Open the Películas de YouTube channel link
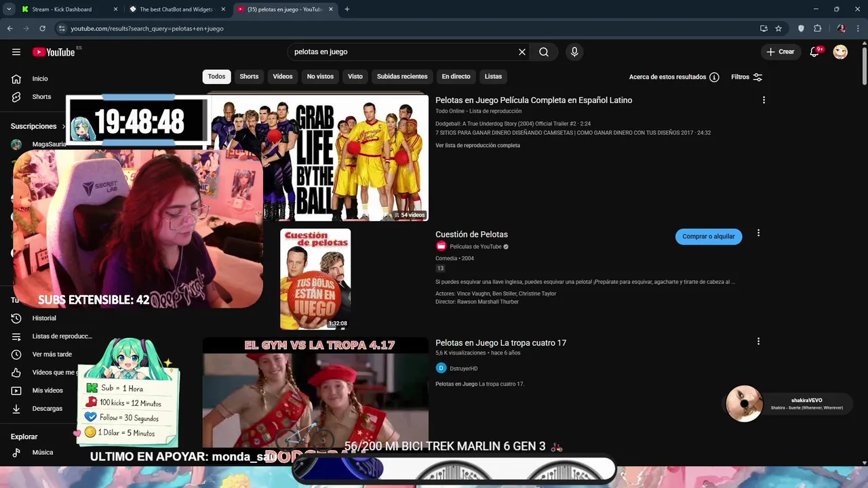This screenshot has height=488, width=868. click(x=475, y=247)
